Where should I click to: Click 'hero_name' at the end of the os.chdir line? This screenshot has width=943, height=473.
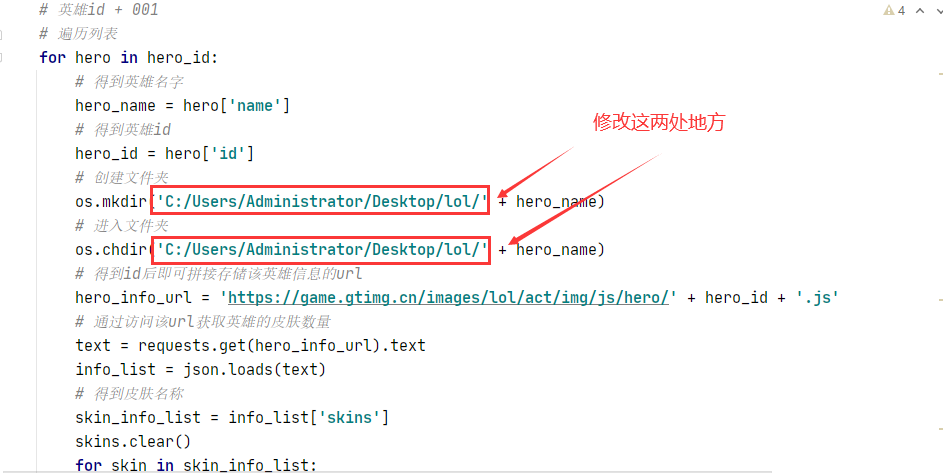click(x=556, y=250)
